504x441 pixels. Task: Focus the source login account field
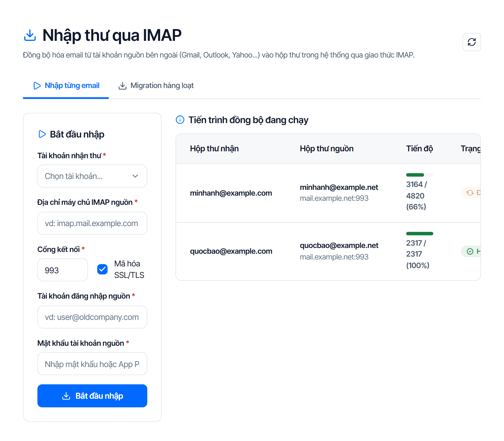point(92,317)
